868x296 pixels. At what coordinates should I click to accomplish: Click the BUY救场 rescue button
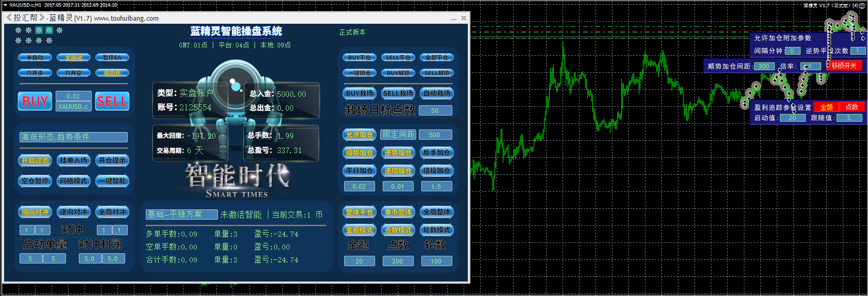coord(360,93)
